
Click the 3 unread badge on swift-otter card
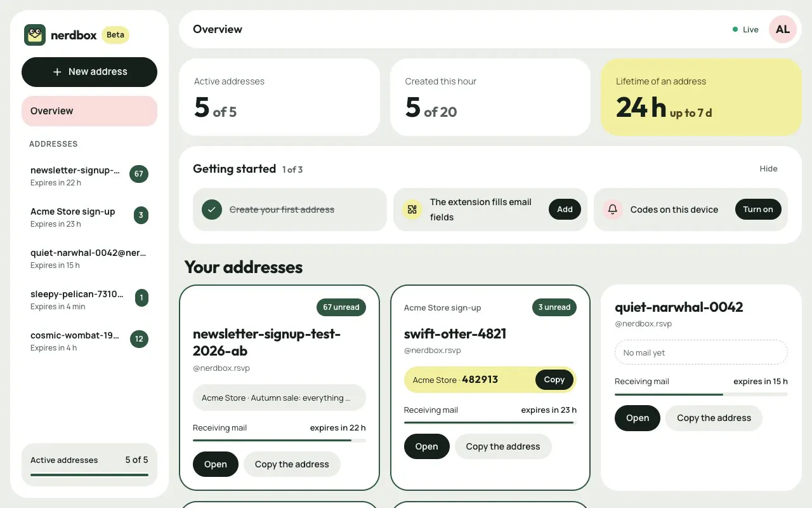click(554, 307)
